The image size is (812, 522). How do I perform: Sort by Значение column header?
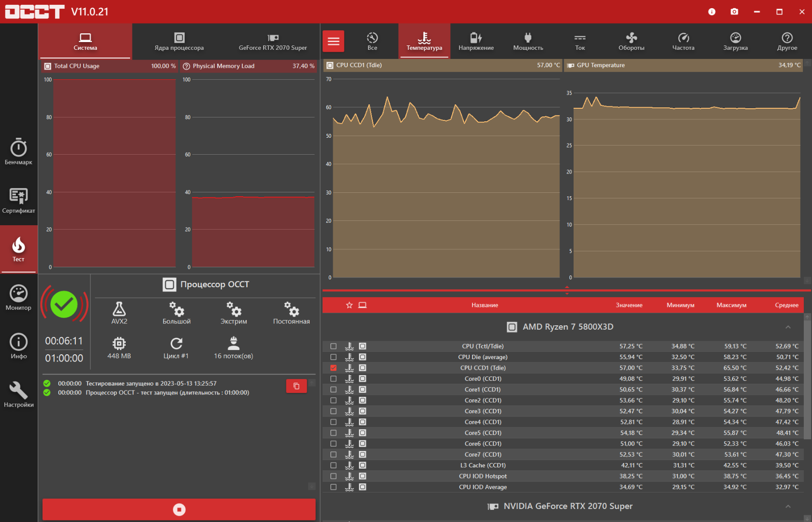pos(629,305)
